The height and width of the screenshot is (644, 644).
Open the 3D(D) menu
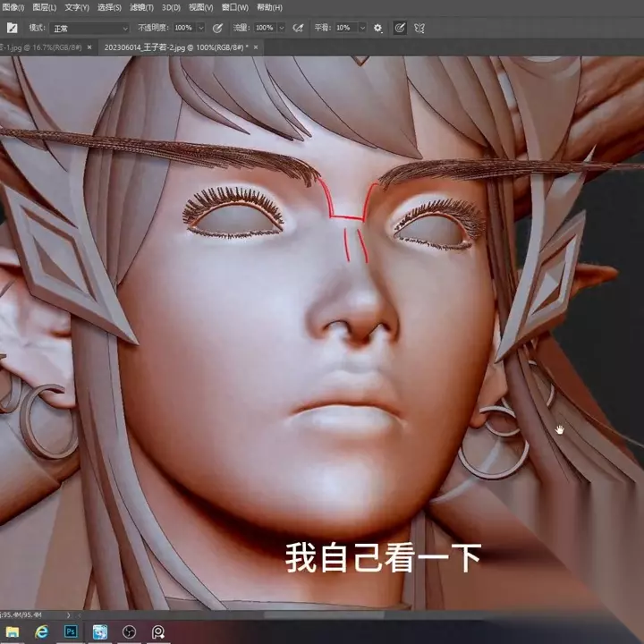click(x=171, y=7)
